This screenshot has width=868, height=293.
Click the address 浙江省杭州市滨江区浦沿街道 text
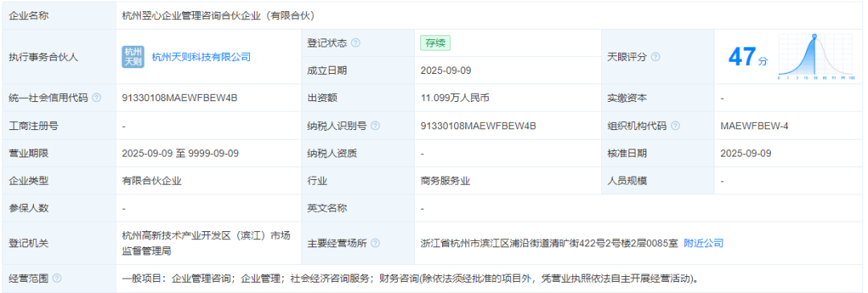[x=549, y=243]
